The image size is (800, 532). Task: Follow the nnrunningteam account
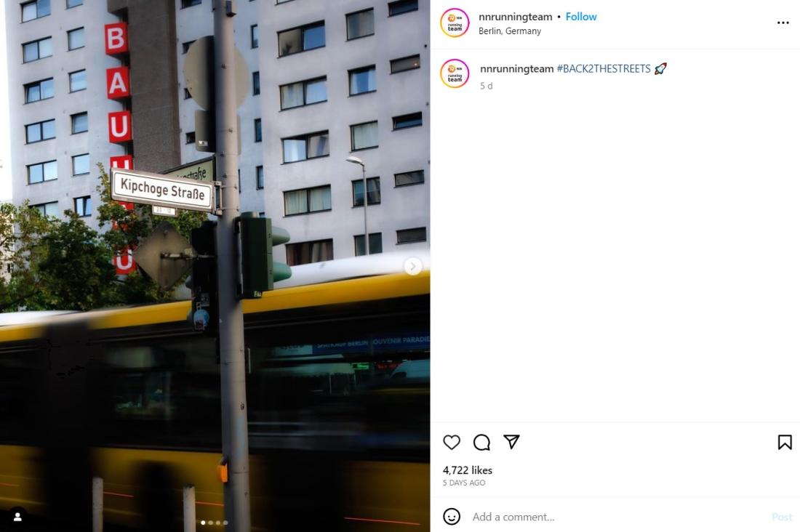click(581, 17)
